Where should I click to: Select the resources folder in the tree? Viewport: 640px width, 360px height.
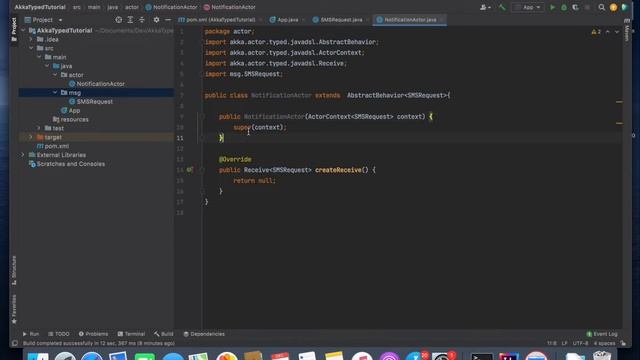[71, 120]
